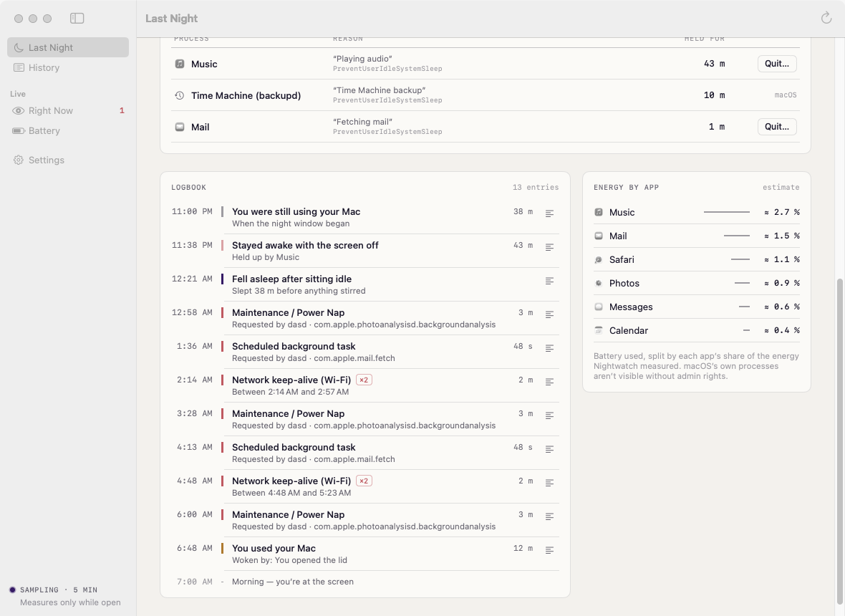Click the Time Machine clock icon

(180, 95)
